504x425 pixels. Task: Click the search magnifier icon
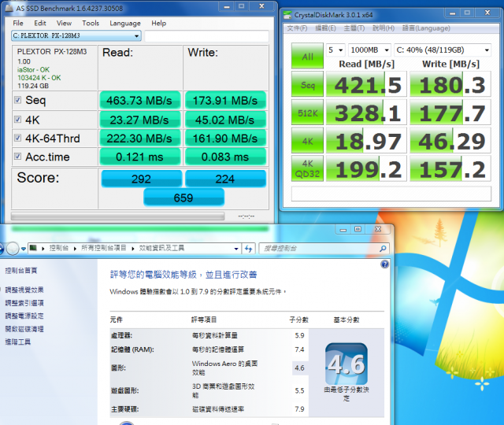coord(383,249)
